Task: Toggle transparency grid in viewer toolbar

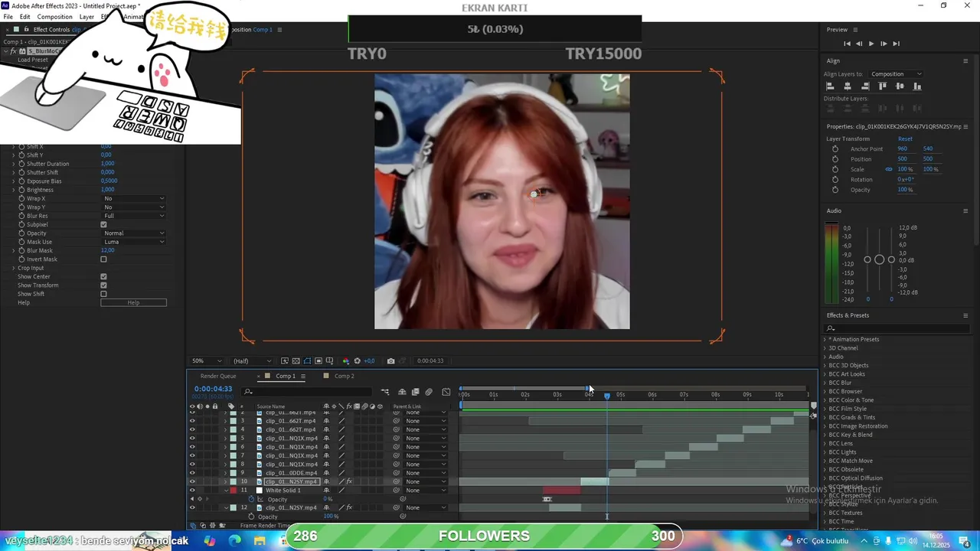Action: 296,361
